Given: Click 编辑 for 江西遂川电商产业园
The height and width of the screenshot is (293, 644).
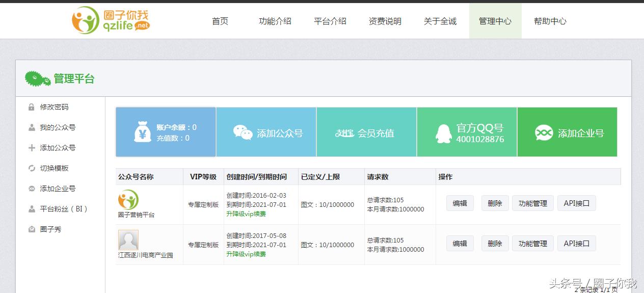Looking at the screenshot, I should [460, 244].
